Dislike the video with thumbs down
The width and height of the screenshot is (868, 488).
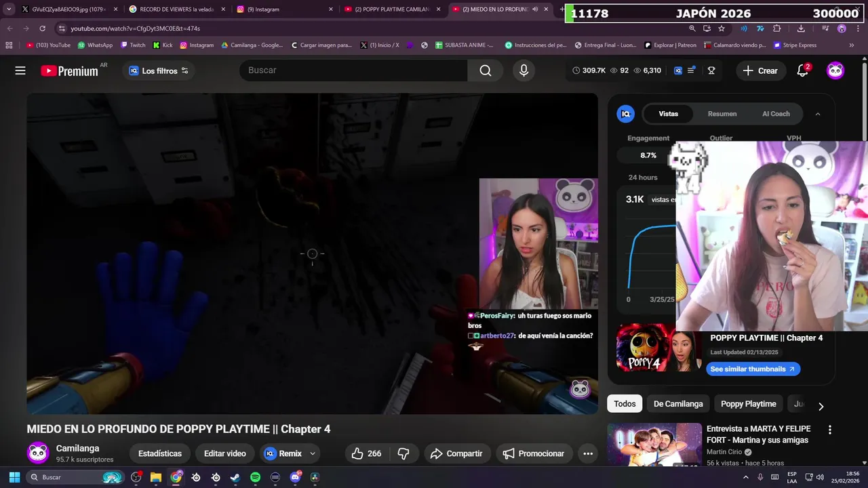(403, 453)
